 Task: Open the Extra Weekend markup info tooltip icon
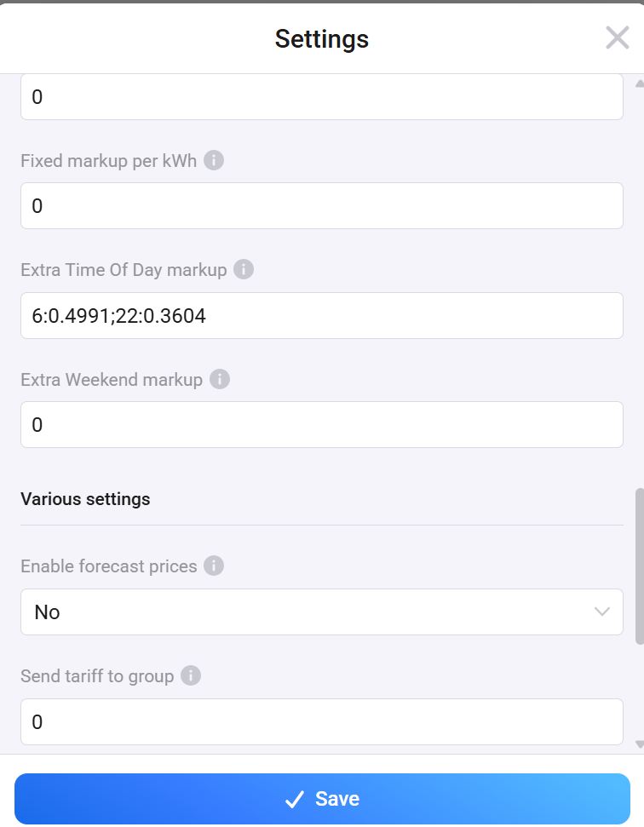(x=220, y=379)
